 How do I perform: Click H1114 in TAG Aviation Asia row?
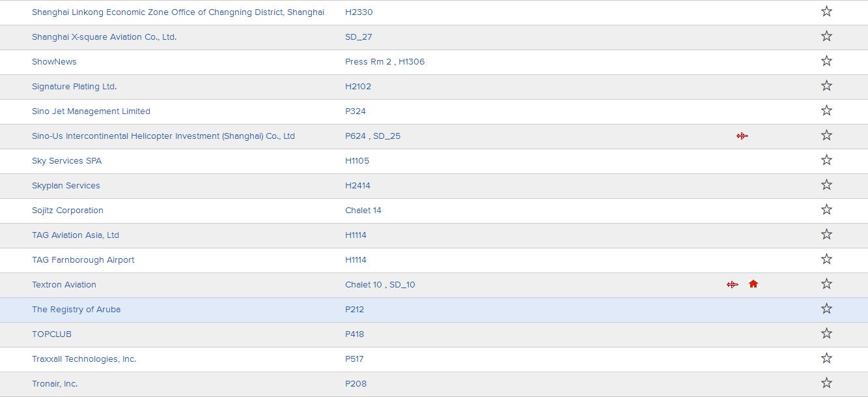356,235
